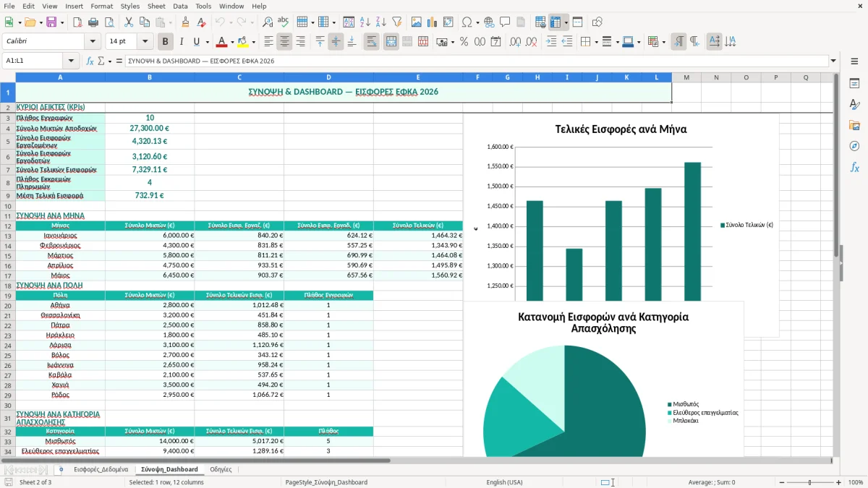Open the sidebar Properties deck
868x488 pixels.
point(854,84)
